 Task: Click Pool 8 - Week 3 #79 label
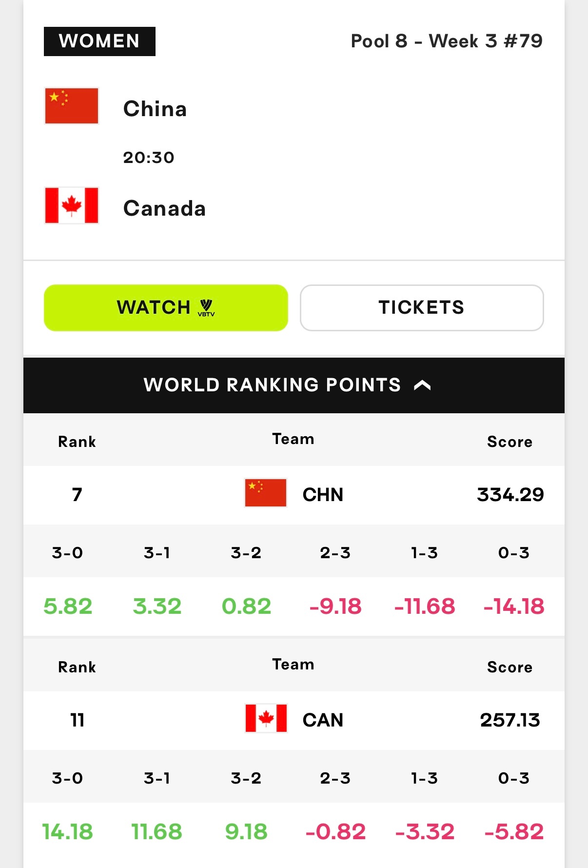[x=447, y=41]
